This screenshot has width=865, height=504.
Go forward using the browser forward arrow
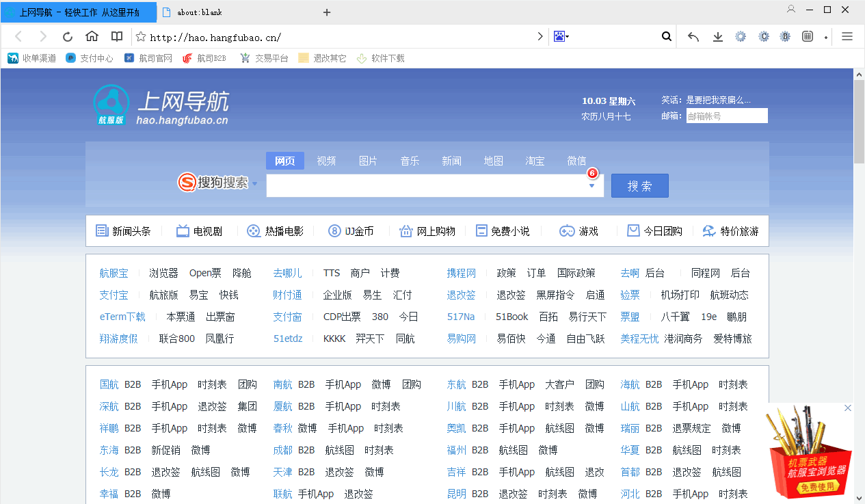[43, 37]
